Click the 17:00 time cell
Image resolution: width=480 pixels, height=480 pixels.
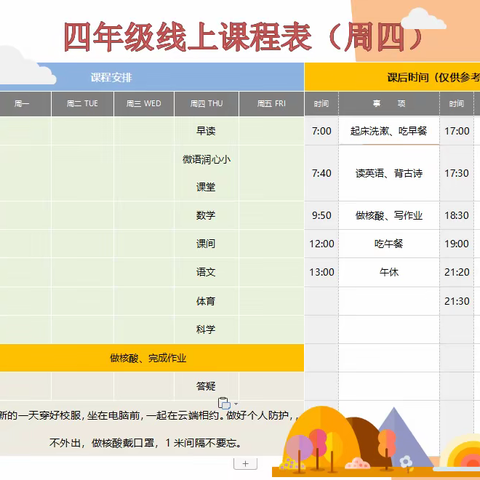tap(457, 131)
